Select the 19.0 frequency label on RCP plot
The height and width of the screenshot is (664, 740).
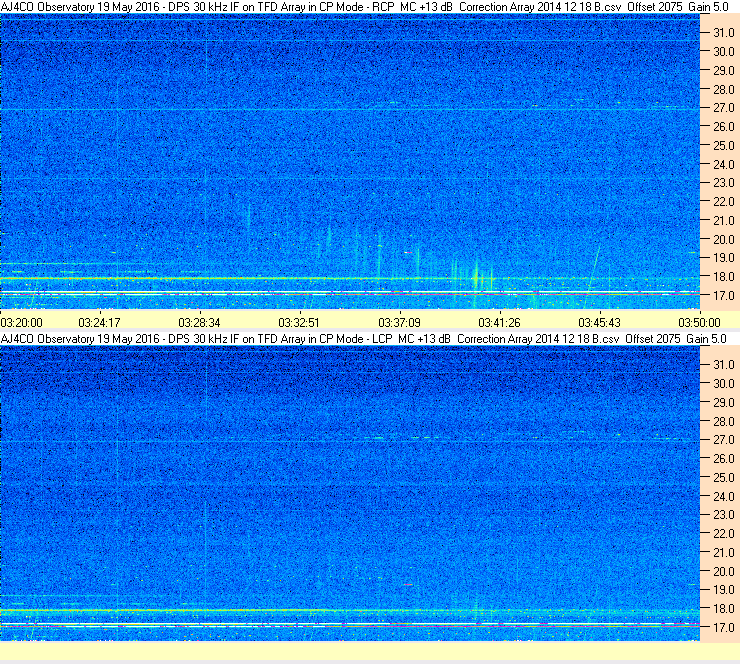(723, 258)
